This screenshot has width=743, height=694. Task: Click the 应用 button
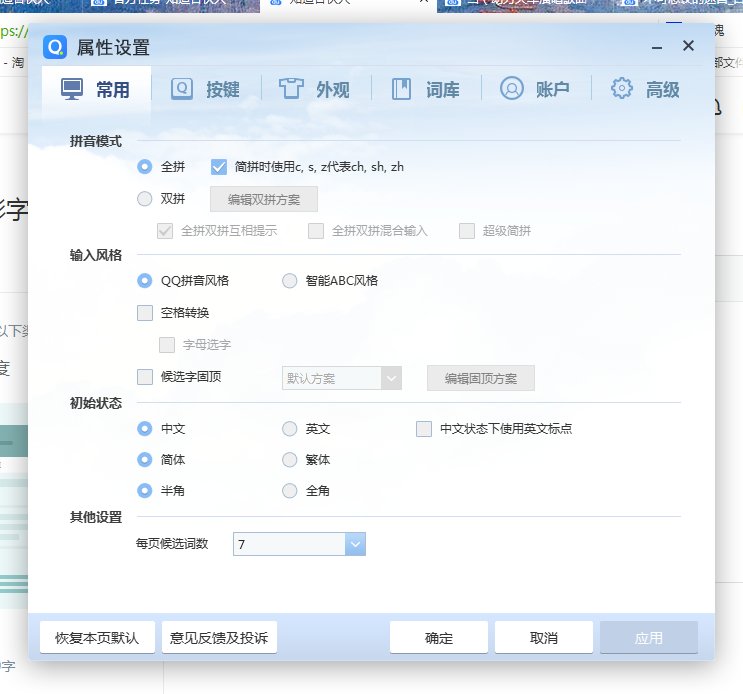pos(649,638)
